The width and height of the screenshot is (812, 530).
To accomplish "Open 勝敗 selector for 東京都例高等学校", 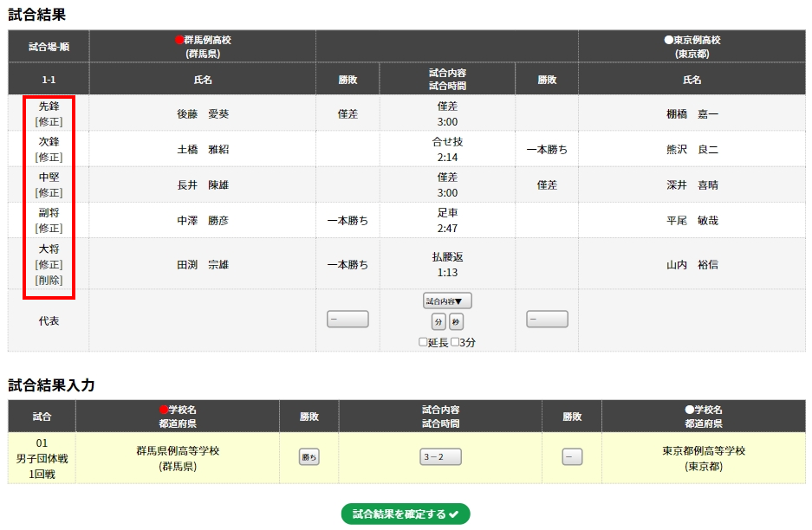I will click(572, 457).
